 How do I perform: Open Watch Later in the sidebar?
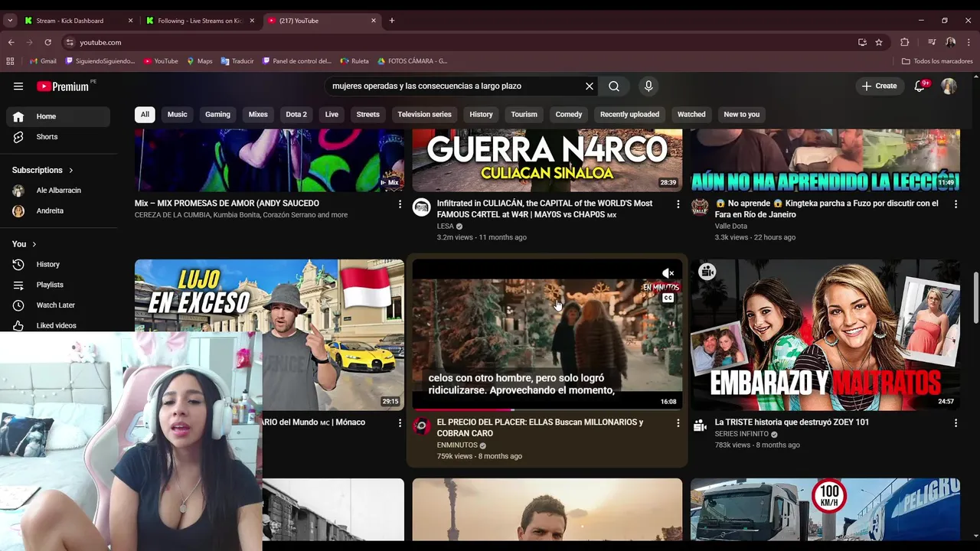(58, 305)
